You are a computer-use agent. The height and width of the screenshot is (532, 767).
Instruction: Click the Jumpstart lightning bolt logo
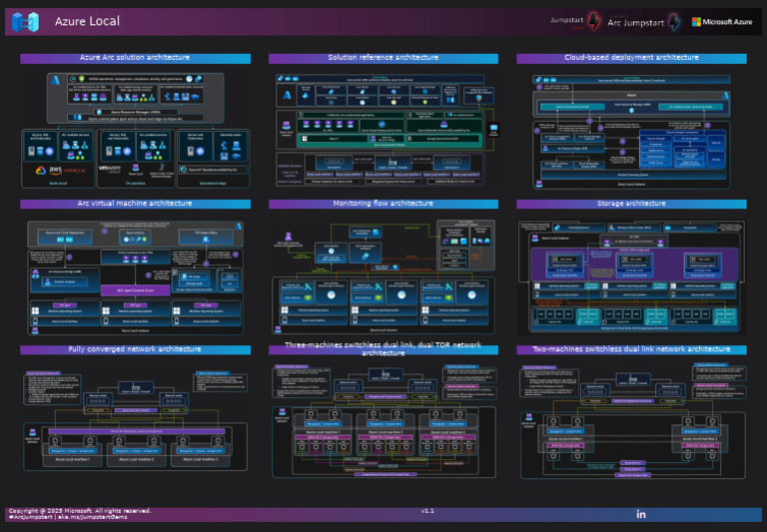[594, 22]
